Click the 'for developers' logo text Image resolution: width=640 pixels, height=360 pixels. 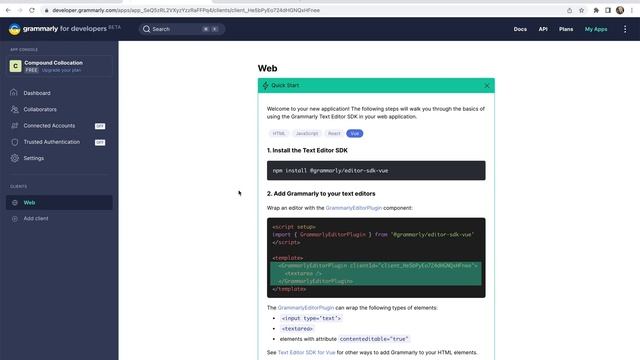pos(83,29)
